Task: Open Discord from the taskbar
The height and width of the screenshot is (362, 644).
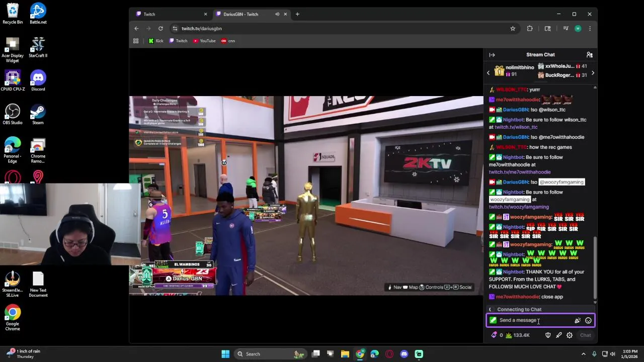Action: (404, 354)
